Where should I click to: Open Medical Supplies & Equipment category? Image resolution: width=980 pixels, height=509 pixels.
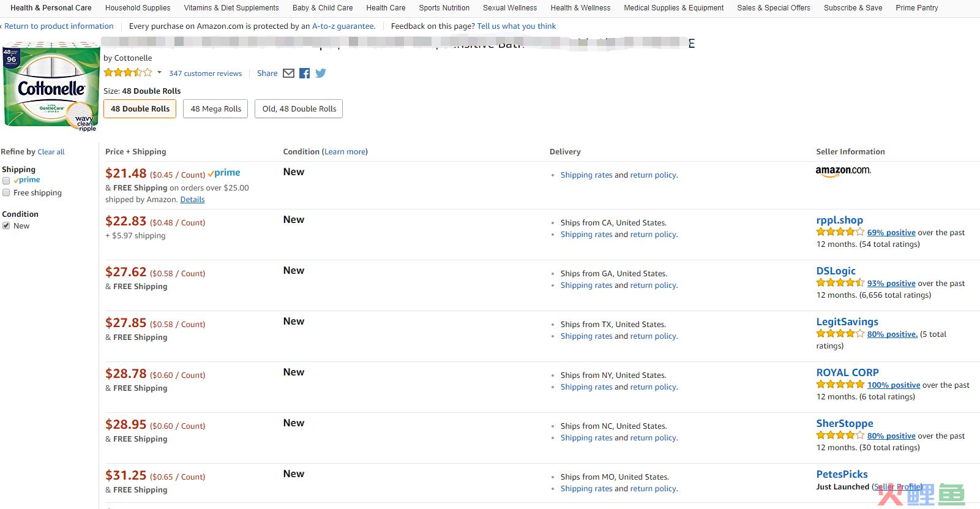point(674,8)
